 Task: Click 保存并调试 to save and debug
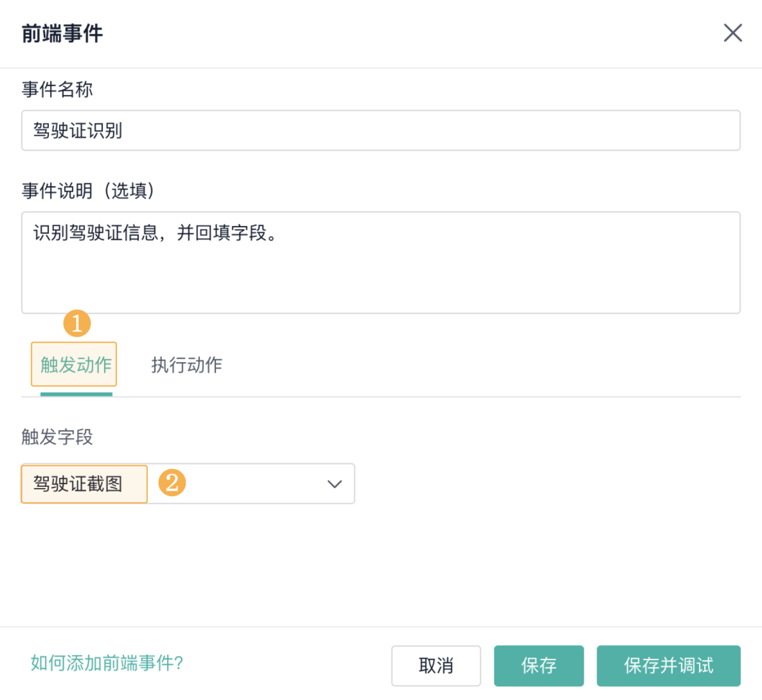[x=668, y=666]
